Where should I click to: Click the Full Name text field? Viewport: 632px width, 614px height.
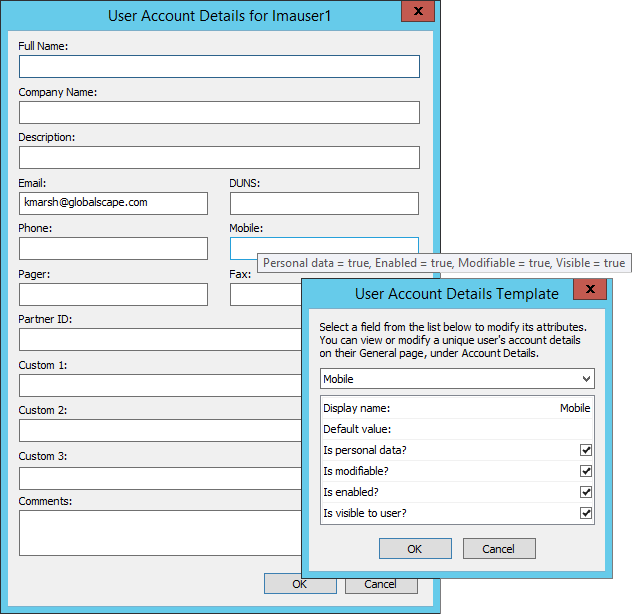(x=219, y=66)
